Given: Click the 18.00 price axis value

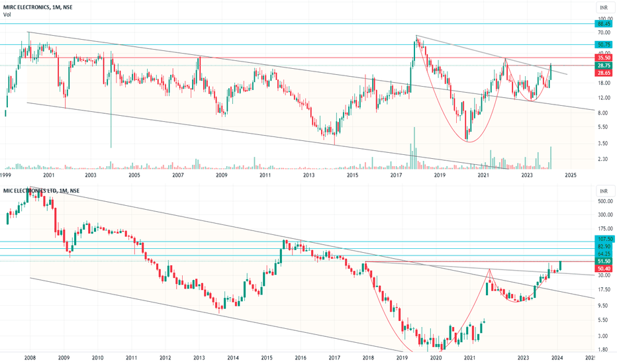Looking at the screenshot, I should (x=604, y=83).
